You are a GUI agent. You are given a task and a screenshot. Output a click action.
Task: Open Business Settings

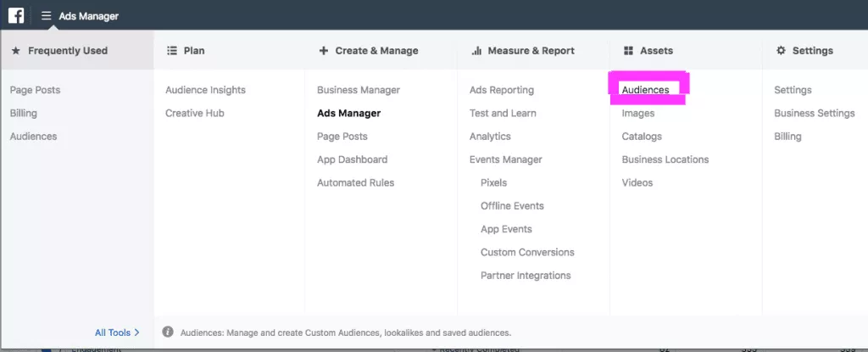click(815, 113)
